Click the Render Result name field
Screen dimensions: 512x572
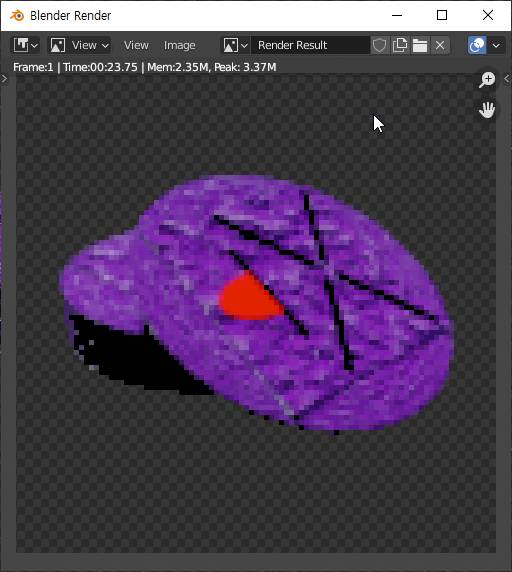click(x=310, y=45)
